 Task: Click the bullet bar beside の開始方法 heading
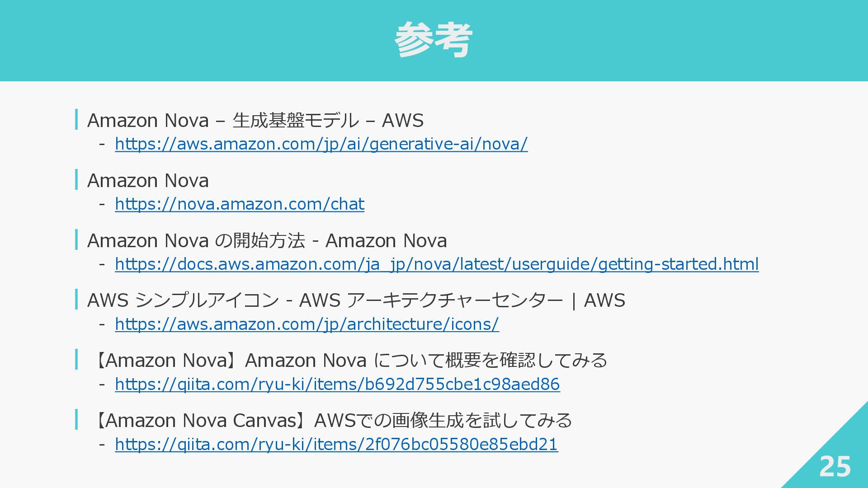click(76, 239)
